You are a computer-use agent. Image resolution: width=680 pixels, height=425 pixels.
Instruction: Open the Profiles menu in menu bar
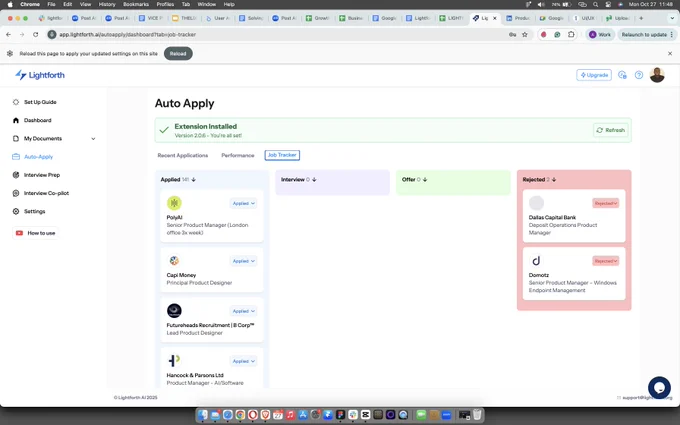point(165,4)
